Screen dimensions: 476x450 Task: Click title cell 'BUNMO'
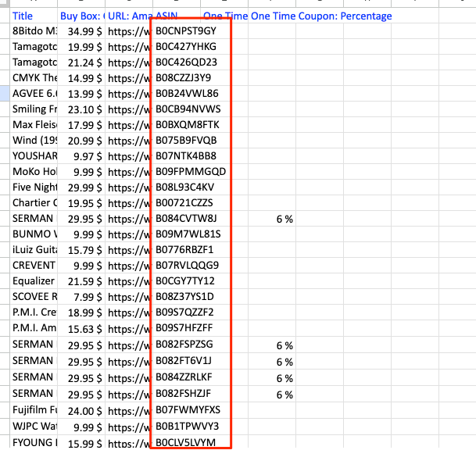[34, 234]
